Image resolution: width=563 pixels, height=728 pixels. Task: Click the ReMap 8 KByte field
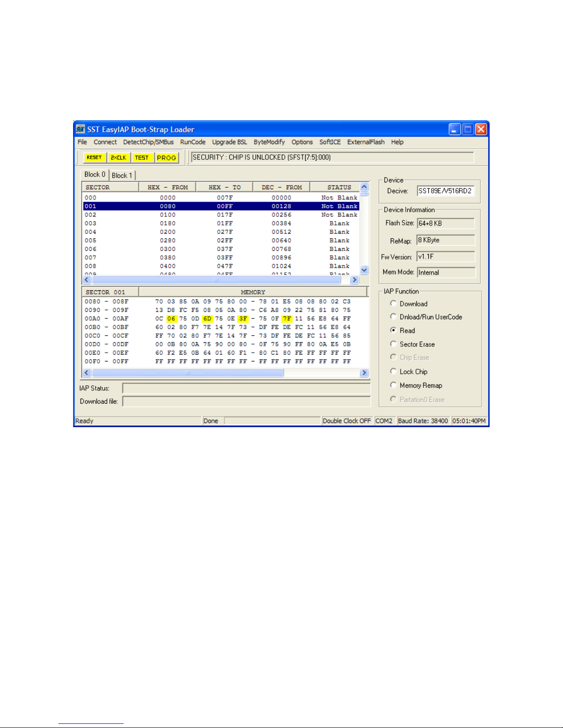(445, 240)
